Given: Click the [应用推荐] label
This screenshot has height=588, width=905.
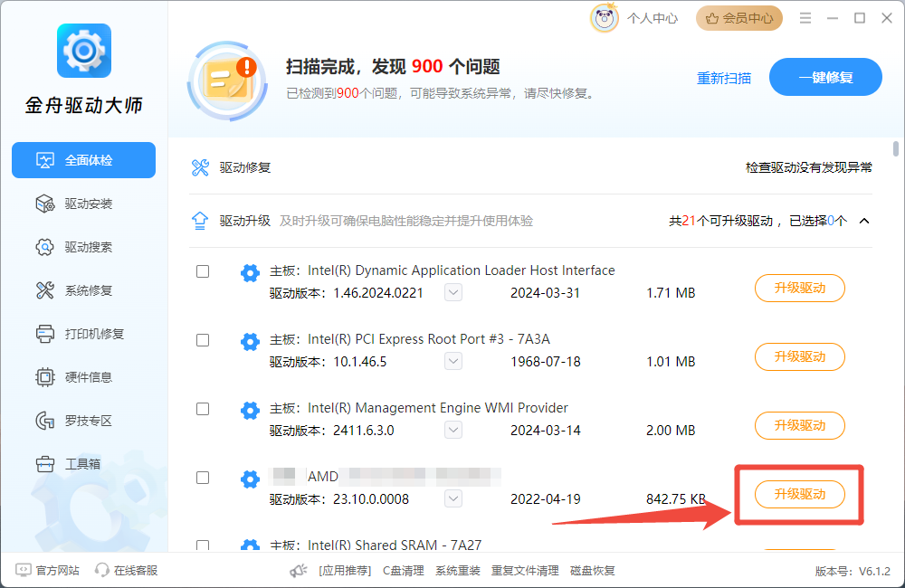Looking at the screenshot, I should click(x=345, y=571).
